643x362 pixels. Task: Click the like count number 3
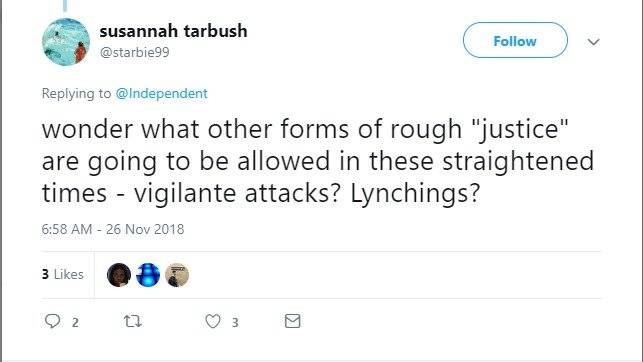point(235,323)
